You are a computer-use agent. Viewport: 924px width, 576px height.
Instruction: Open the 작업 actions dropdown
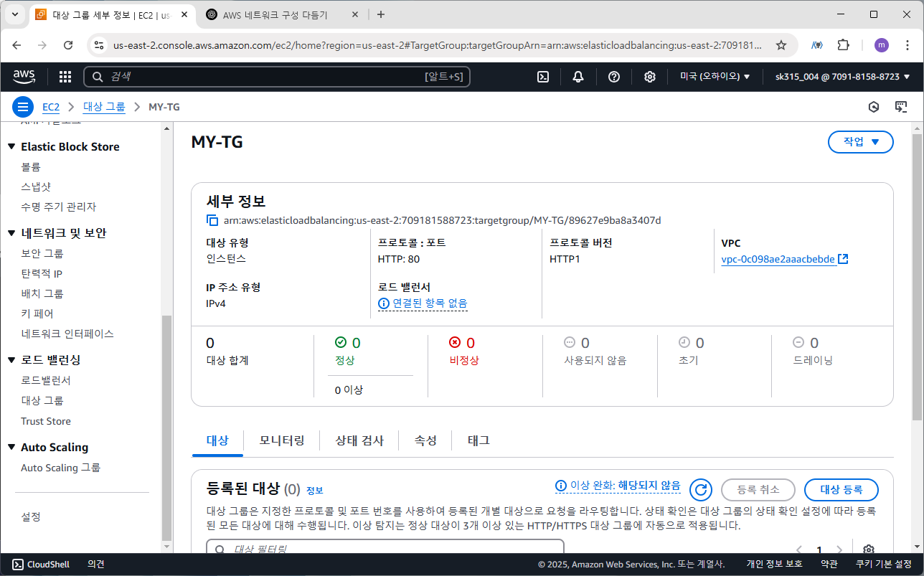coord(861,142)
